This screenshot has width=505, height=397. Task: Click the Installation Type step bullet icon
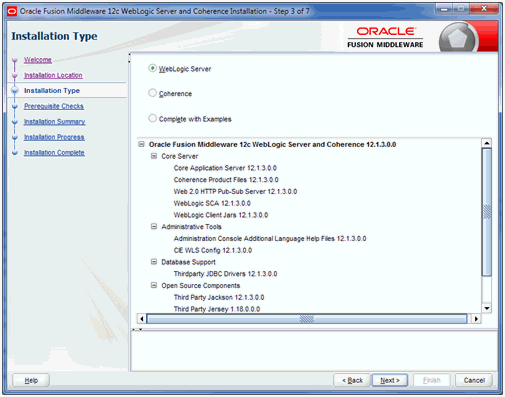click(15, 90)
